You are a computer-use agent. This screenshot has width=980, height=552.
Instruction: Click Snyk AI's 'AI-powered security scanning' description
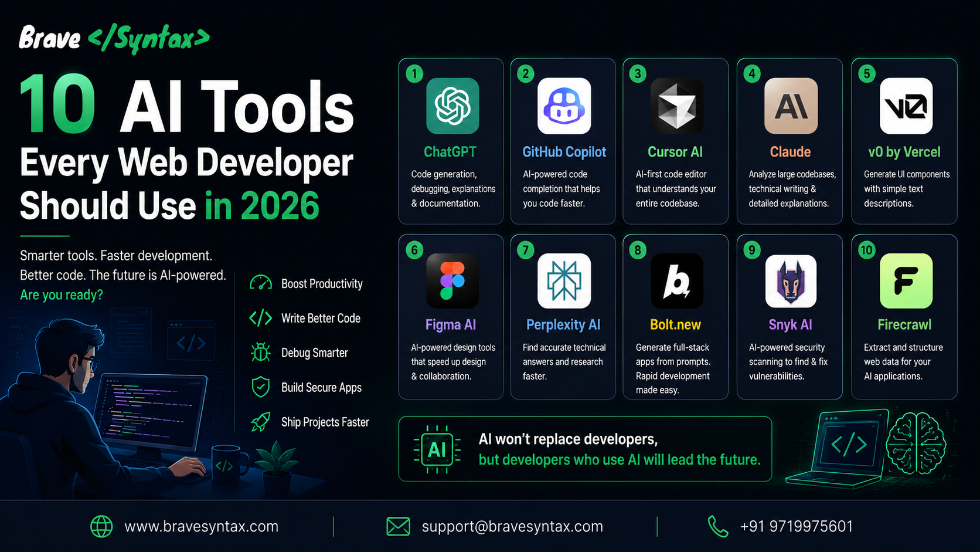point(788,361)
